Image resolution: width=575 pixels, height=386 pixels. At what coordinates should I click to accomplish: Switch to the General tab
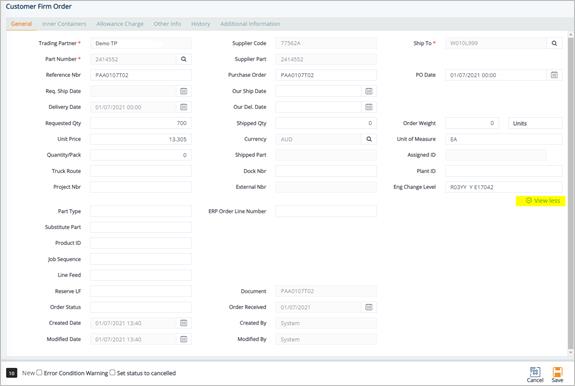click(21, 24)
